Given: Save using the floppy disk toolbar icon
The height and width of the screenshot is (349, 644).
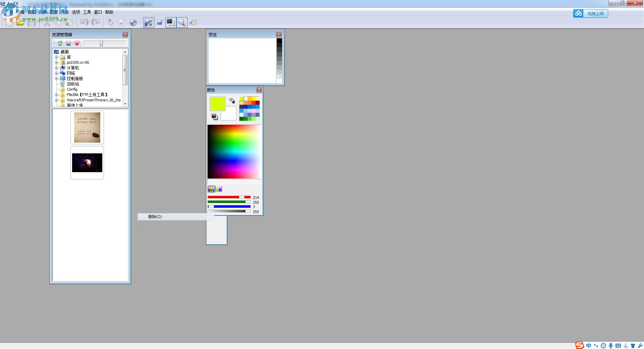Looking at the screenshot, I should coord(32,22).
